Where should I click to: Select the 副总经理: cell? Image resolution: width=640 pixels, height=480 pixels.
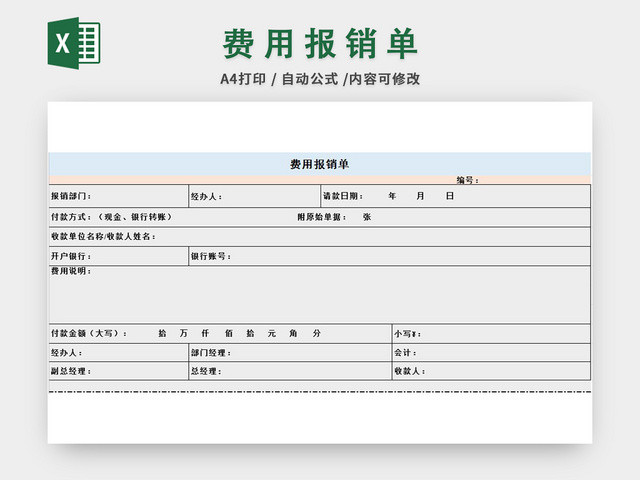(x=119, y=371)
